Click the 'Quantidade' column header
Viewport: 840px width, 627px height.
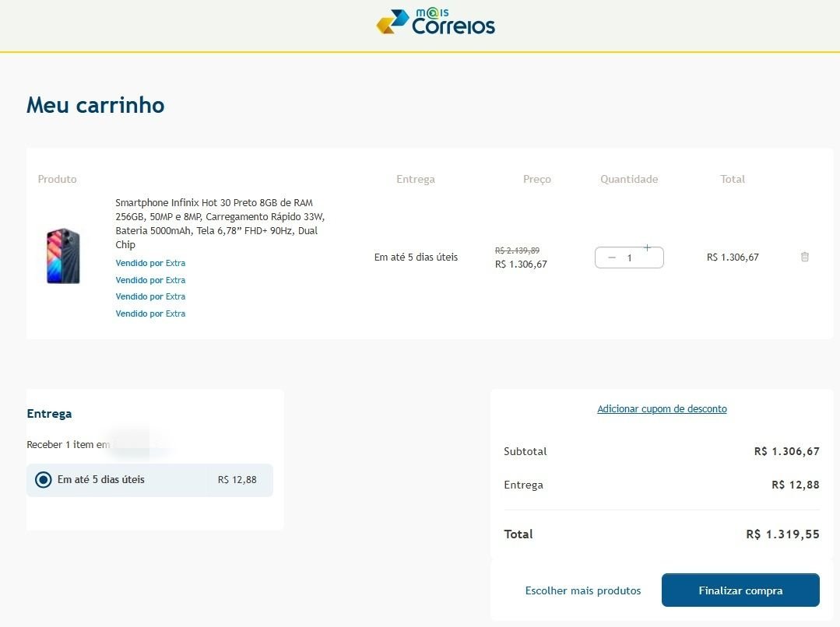pos(629,180)
